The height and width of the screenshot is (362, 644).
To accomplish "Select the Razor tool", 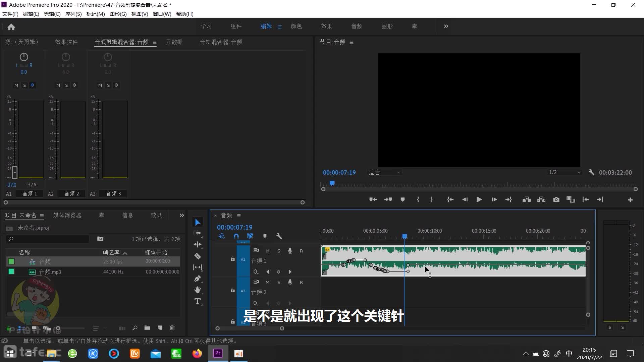I will pos(198,256).
